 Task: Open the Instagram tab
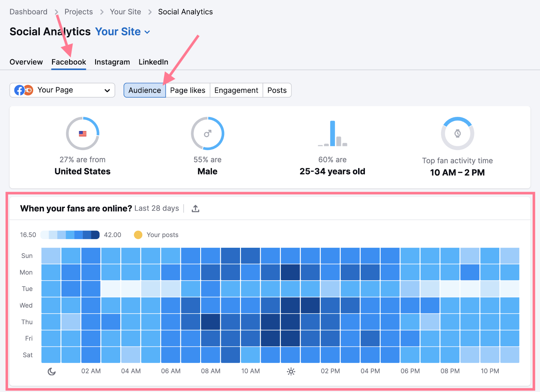pyautogui.click(x=112, y=62)
